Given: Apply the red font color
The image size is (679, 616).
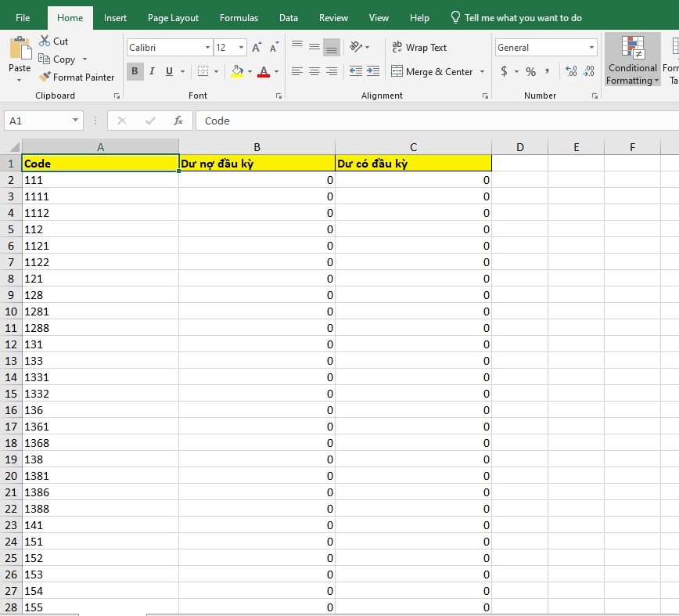Looking at the screenshot, I should pyautogui.click(x=264, y=71).
